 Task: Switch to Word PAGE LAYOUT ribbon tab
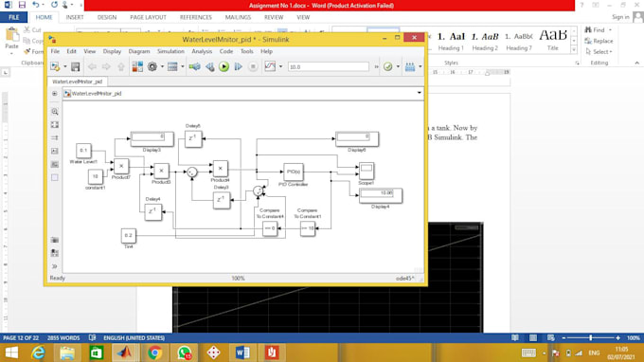[x=148, y=17]
